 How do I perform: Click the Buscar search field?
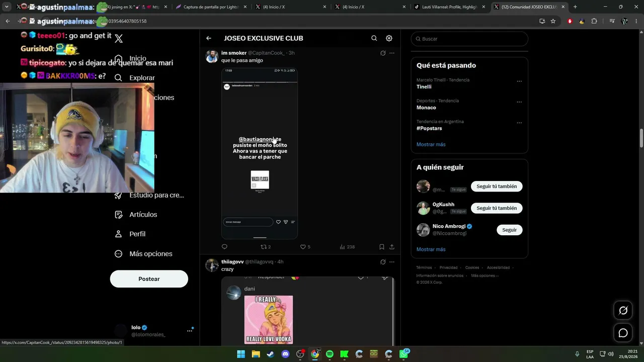(469, 39)
